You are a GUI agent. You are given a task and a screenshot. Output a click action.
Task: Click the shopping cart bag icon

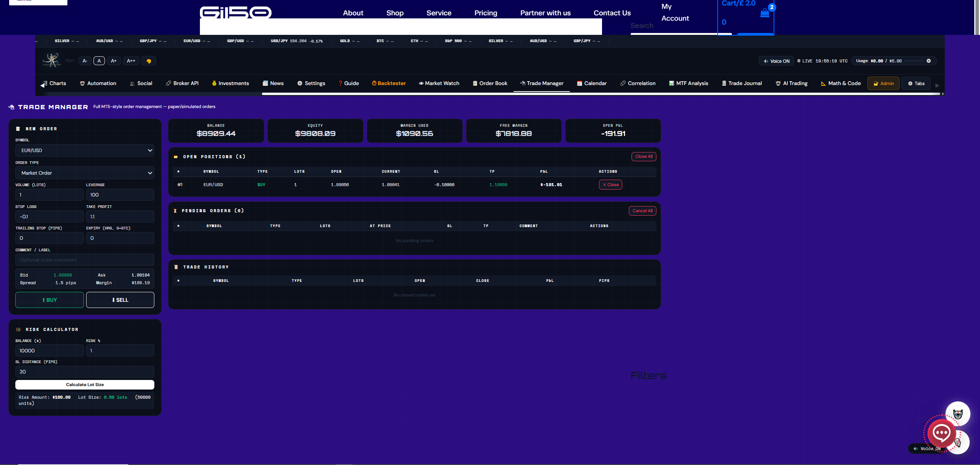tap(764, 13)
